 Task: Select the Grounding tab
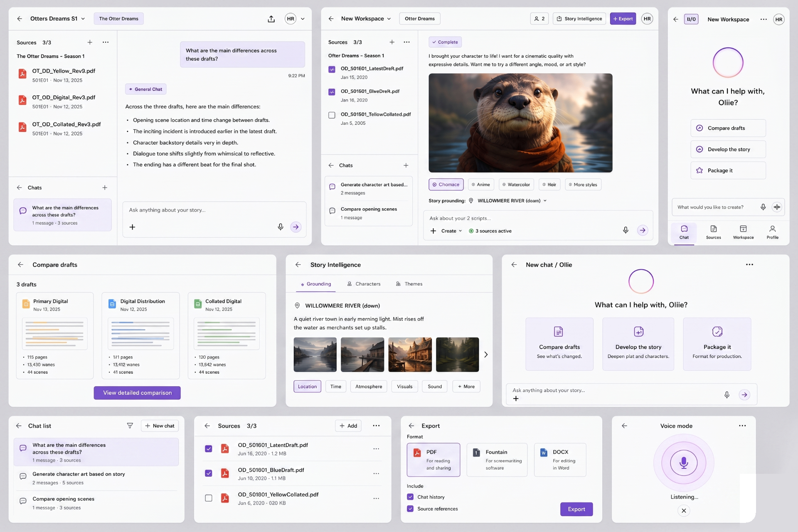coord(316,284)
